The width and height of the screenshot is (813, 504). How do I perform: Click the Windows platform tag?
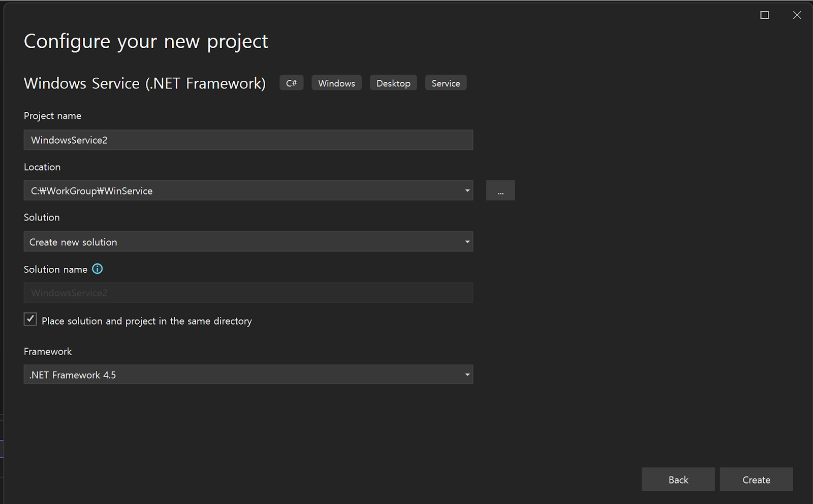[336, 83]
